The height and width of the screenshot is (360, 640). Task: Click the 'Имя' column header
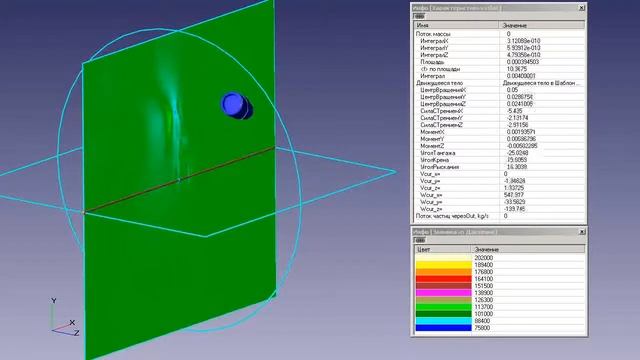point(456,25)
